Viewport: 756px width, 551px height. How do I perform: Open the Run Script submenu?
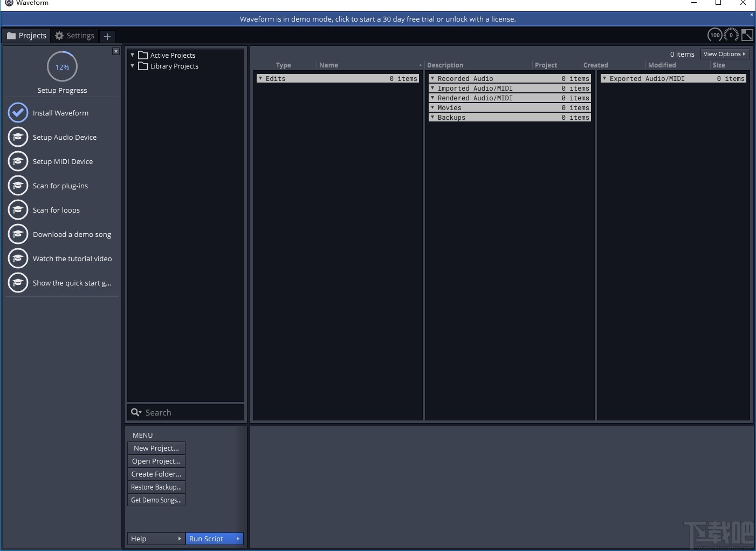[215, 539]
